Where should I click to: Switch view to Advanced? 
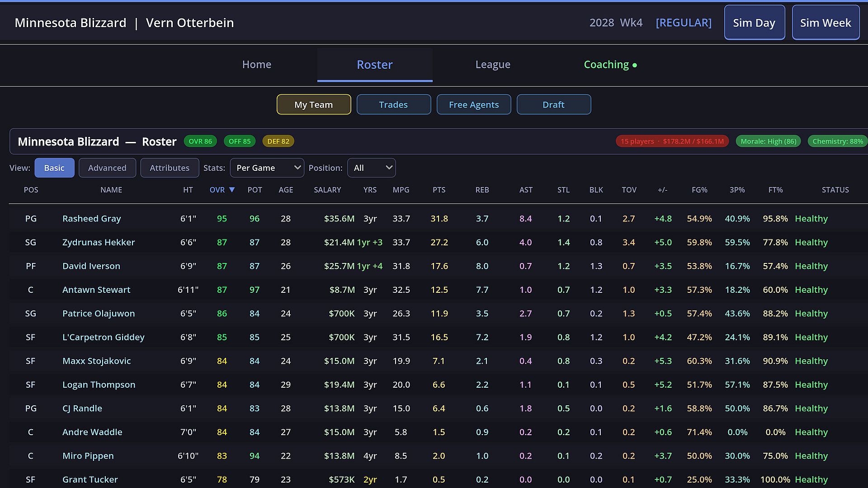(x=107, y=168)
